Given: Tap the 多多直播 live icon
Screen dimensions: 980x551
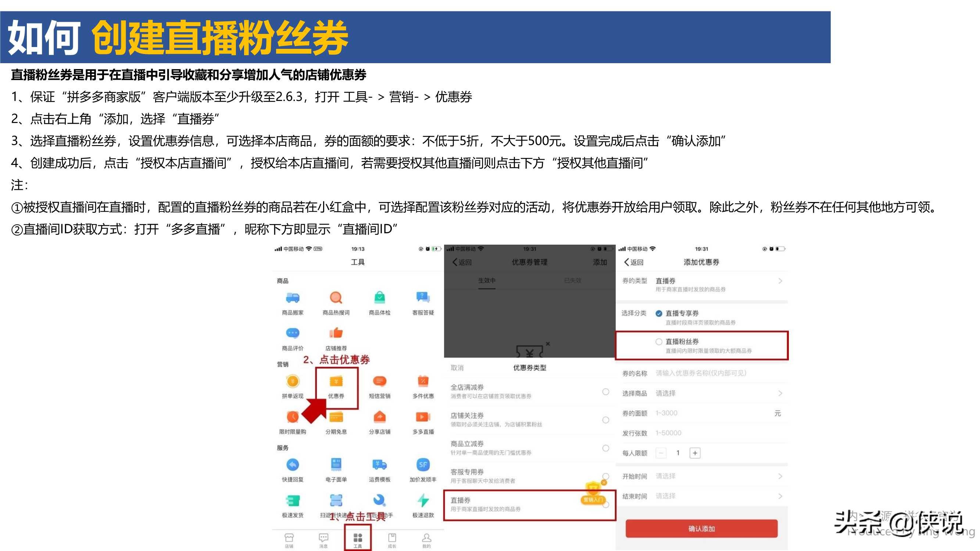Looking at the screenshot, I should (x=423, y=418).
